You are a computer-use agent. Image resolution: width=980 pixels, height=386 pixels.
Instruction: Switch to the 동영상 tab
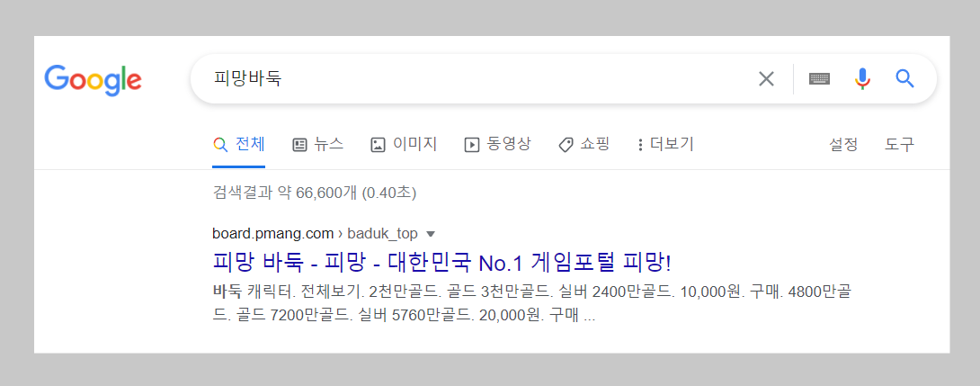497,145
